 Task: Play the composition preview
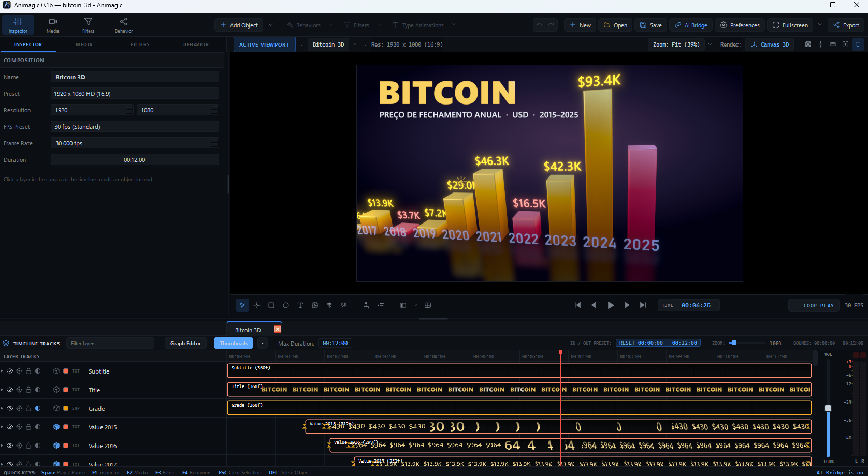(611, 305)
